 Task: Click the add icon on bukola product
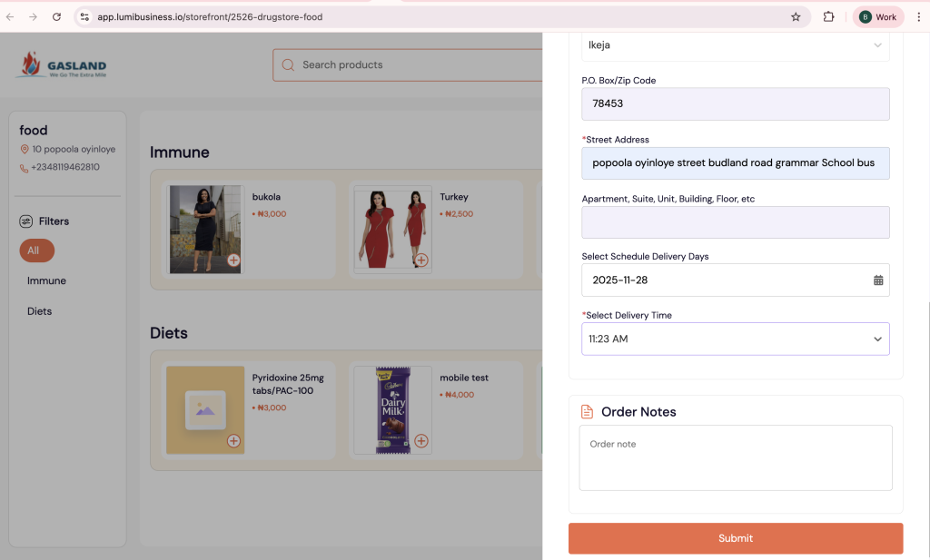(x=233, y=260)
